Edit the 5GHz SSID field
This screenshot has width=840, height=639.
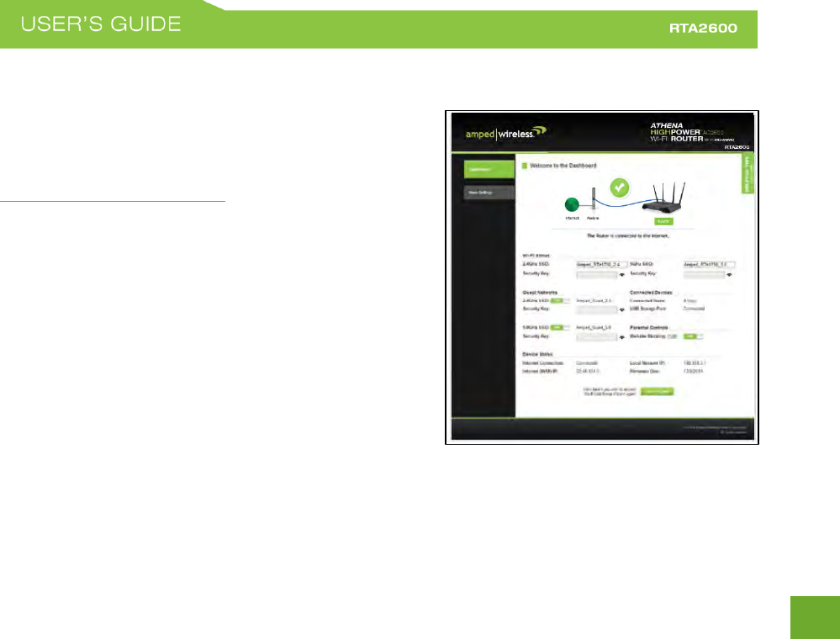point(709,265)
